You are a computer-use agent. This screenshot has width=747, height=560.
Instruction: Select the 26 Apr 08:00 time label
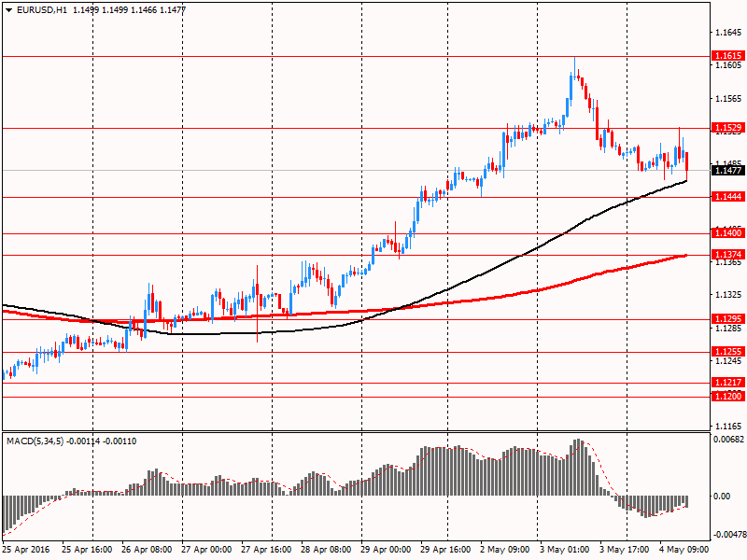pyautogui.click(x=147, y=550)
